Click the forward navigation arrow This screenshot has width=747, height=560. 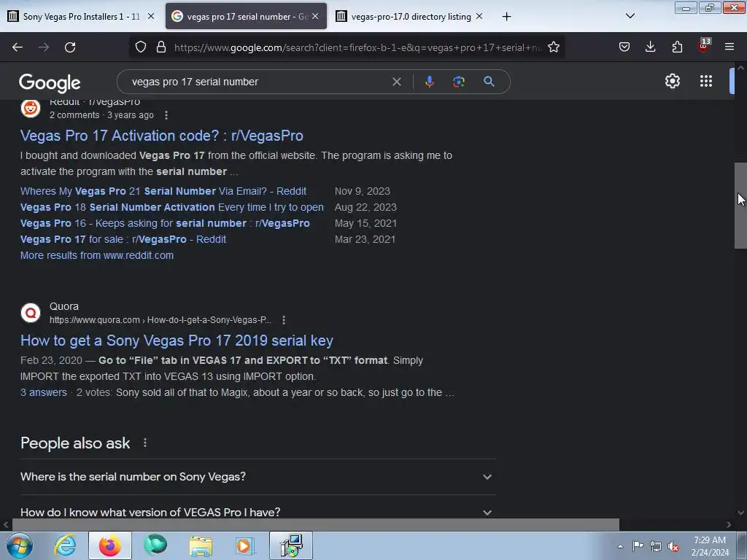[44, 47]
